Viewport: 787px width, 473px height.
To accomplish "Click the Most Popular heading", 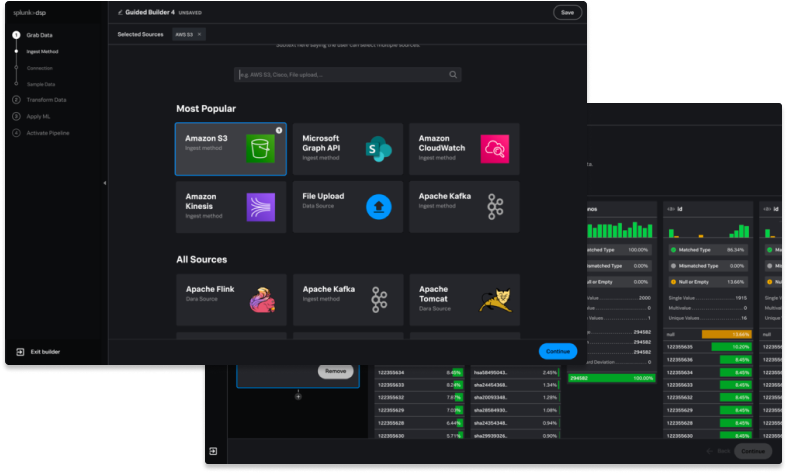I will click(206, 109).
